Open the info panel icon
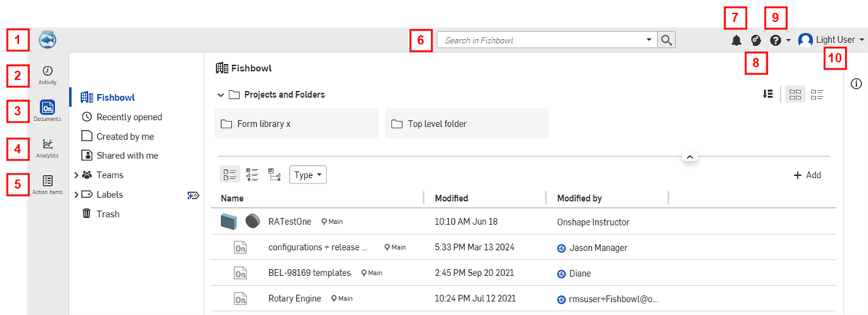 coord(857,84)
